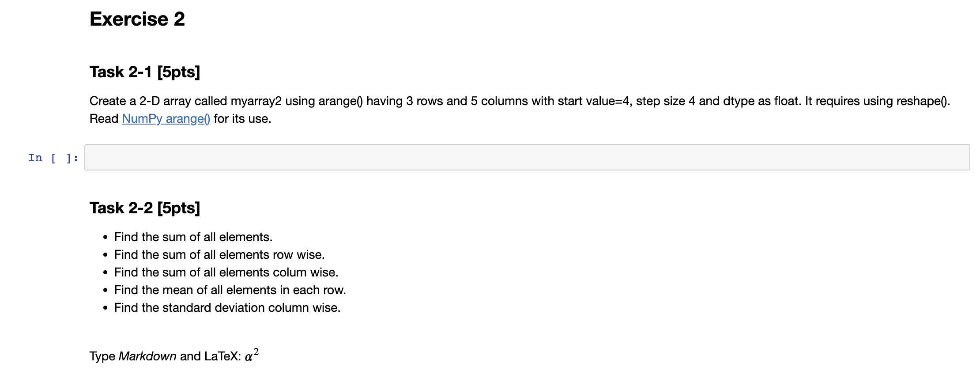This screenshot has height=386, width=980.
Task: Click the sum colum wise bullet item
Action: 226,272
